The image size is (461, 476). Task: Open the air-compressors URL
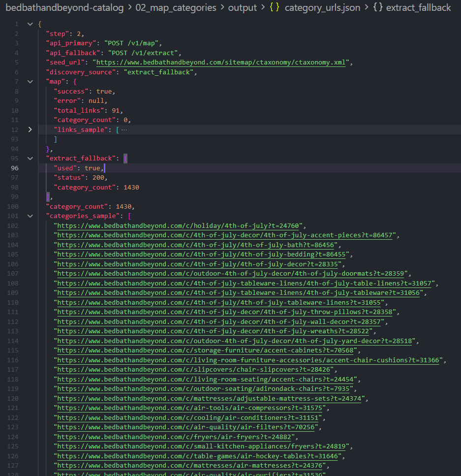(190, 408)
